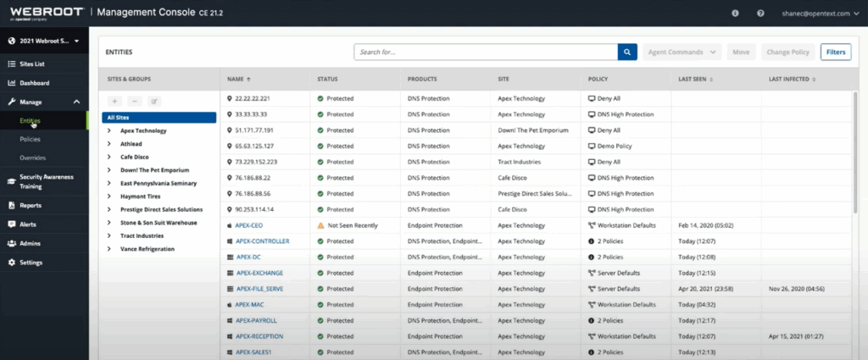Click the policy tree icon for Server Defaults in APEX-EXCHANGE row
Viewport: 868px width, 360px height.
pos(592,274)
